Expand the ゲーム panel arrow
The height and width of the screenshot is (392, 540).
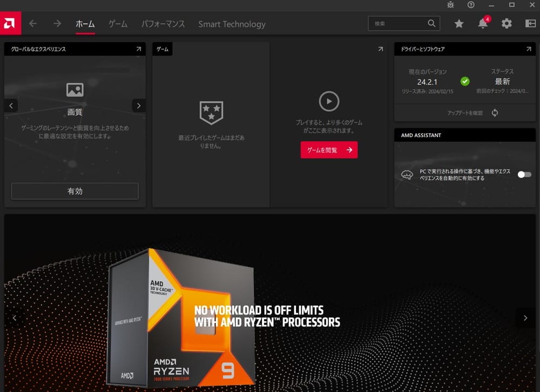[381, 49]
